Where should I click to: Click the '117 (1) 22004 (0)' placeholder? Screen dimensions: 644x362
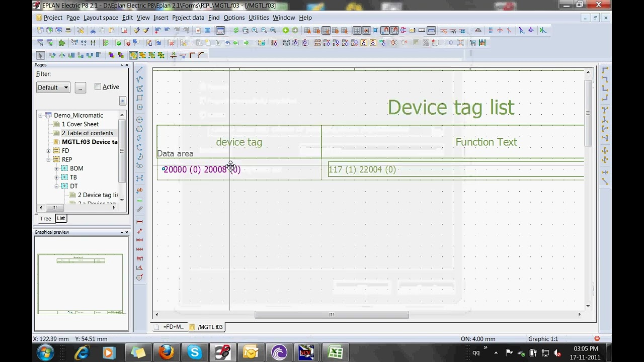point(362,169)
